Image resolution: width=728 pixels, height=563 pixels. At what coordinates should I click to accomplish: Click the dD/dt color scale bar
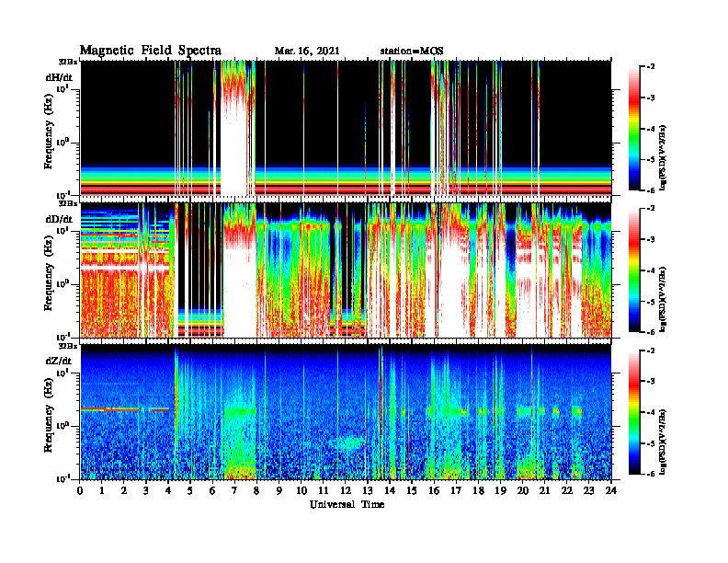(634, 270)
